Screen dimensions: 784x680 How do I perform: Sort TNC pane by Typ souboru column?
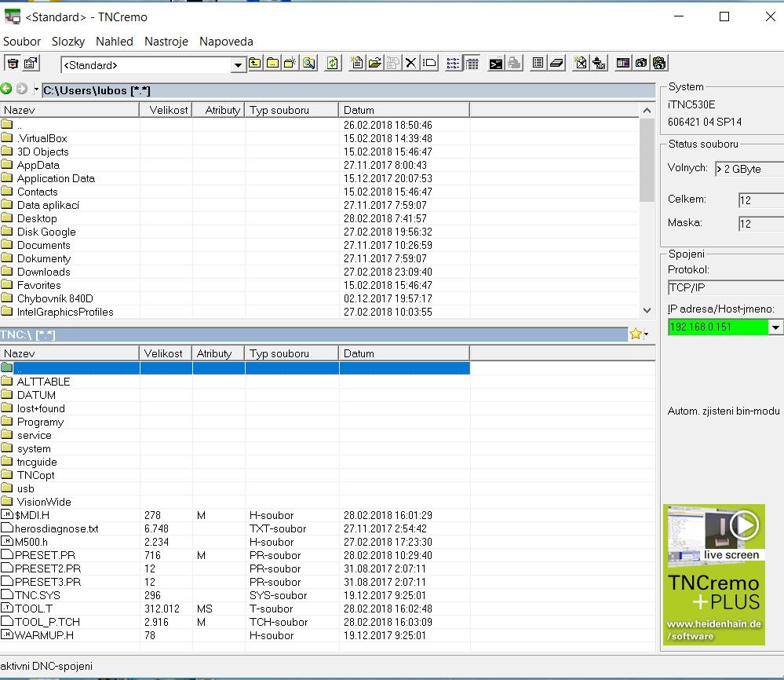291,354
